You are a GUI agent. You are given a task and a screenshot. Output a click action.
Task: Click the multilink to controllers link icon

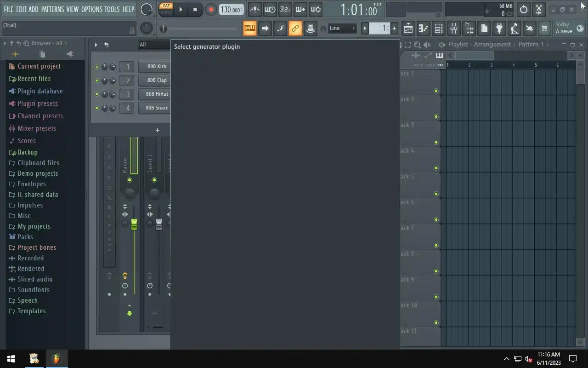[295, 29]
